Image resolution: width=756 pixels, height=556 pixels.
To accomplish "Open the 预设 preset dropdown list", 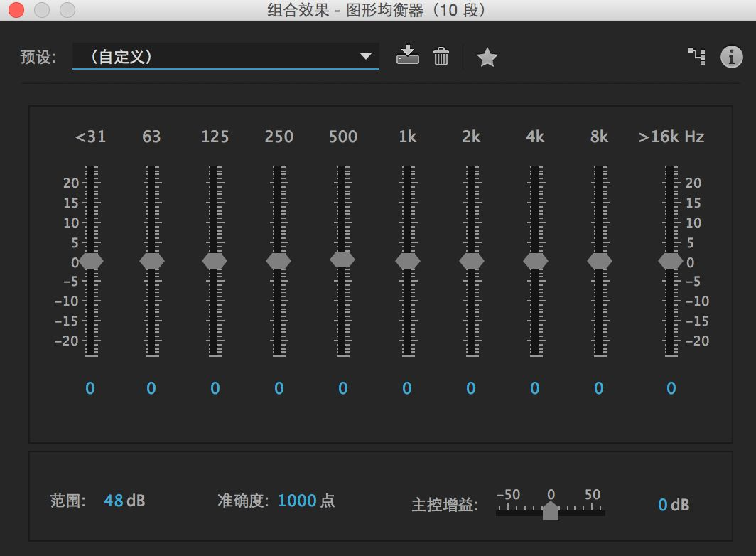I will point(365,55).
